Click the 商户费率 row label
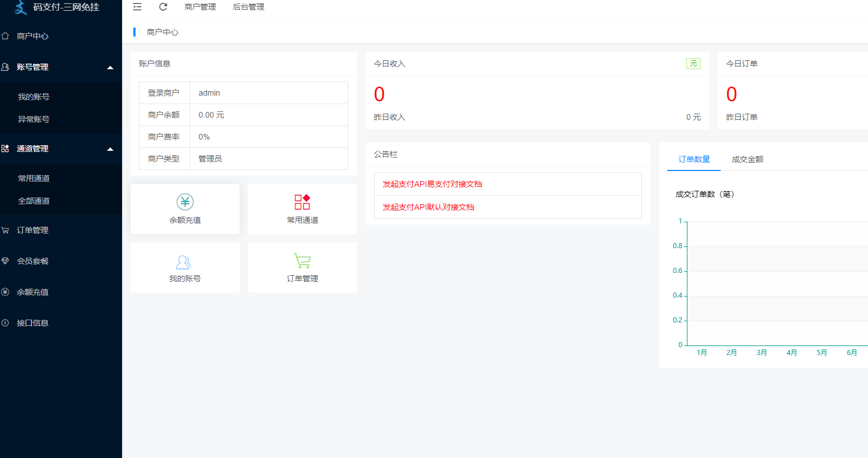The height and width of the screenshot is (458, 868). click(164, 137)
